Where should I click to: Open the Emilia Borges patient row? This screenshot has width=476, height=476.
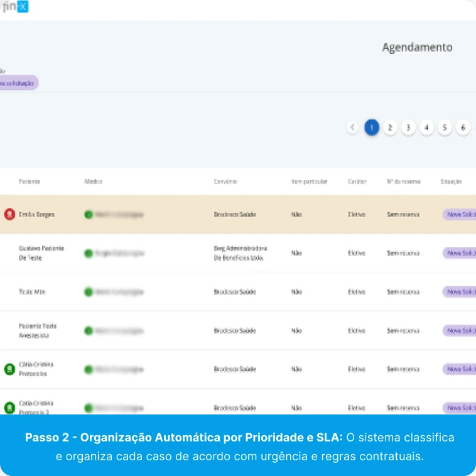36,214
